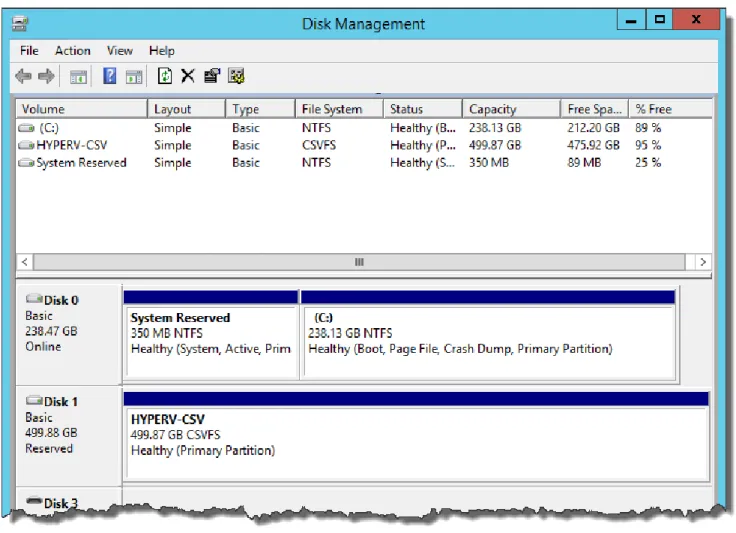Viewport: 736px width, 533px height.
Task: Click the Forward arrow toolbar icon
Action: point(46,76)
